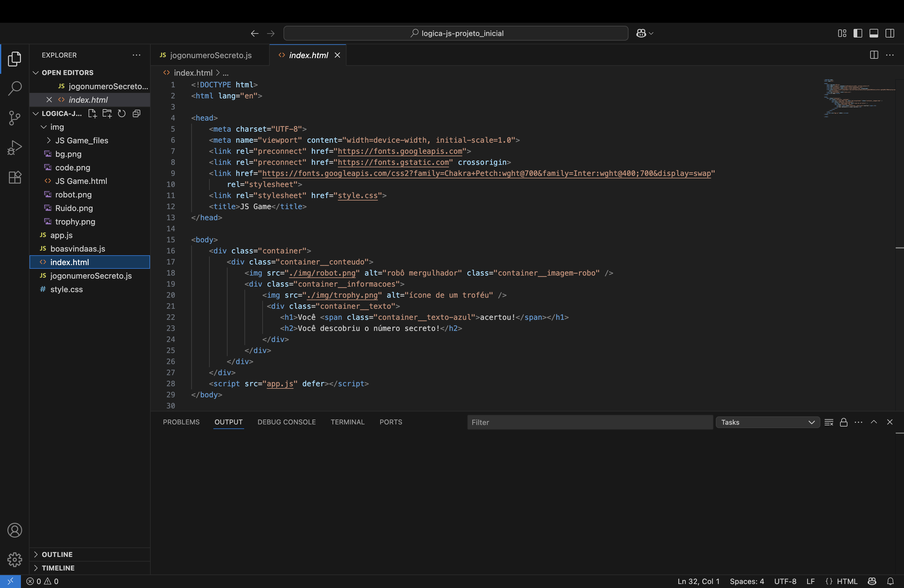904x588 pixels.
Task: Switch to the Problems panel tab
Action: coord(181,422)
